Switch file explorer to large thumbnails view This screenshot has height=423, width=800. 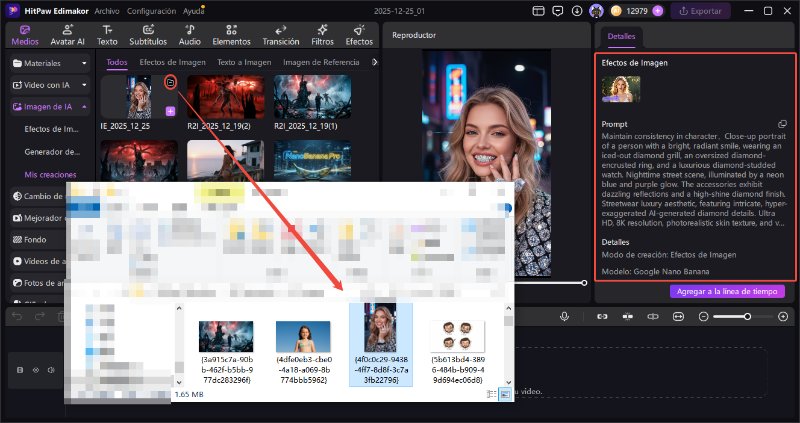[504, 395]
